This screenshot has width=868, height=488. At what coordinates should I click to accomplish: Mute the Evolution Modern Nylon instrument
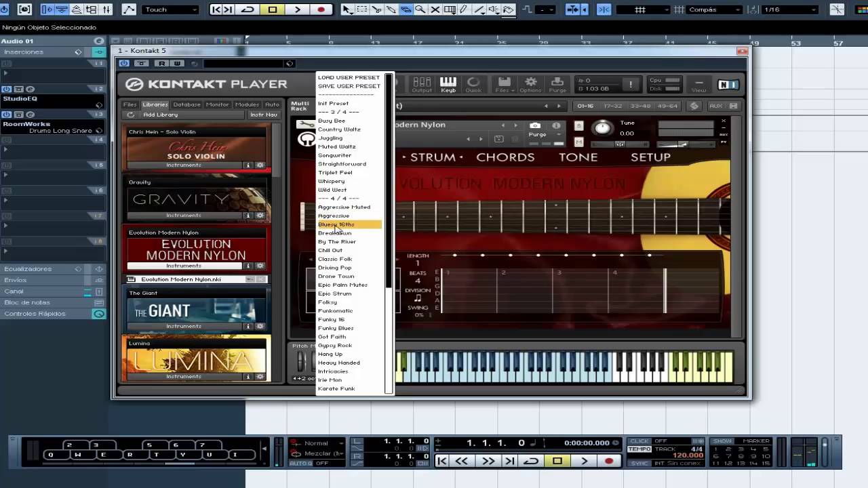(x=578, y=142)
